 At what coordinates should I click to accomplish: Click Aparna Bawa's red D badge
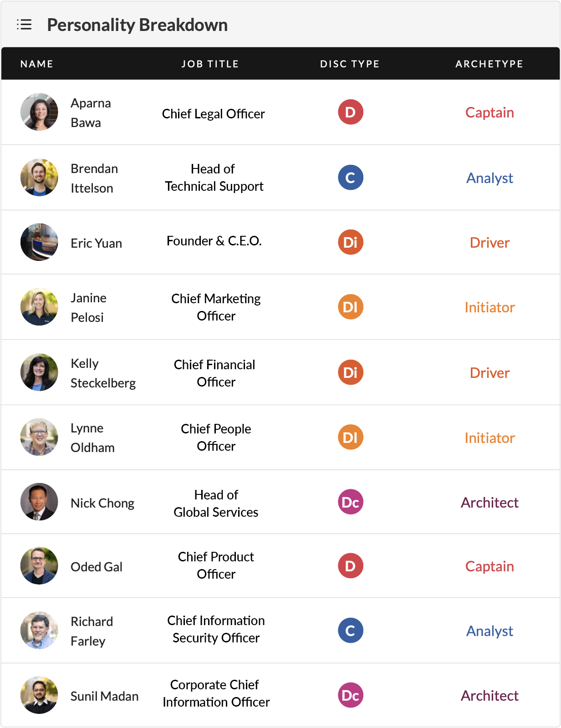point(350,112)
